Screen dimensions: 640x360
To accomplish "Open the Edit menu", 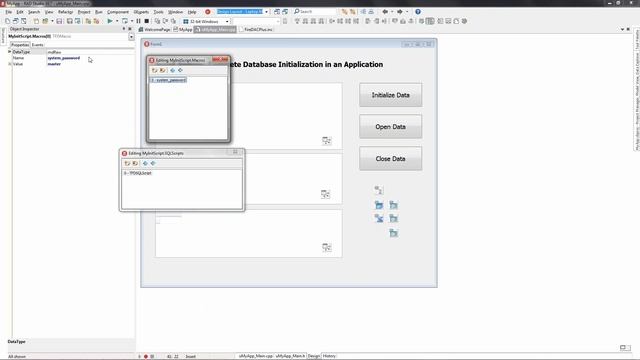I will tap(20, 12).
